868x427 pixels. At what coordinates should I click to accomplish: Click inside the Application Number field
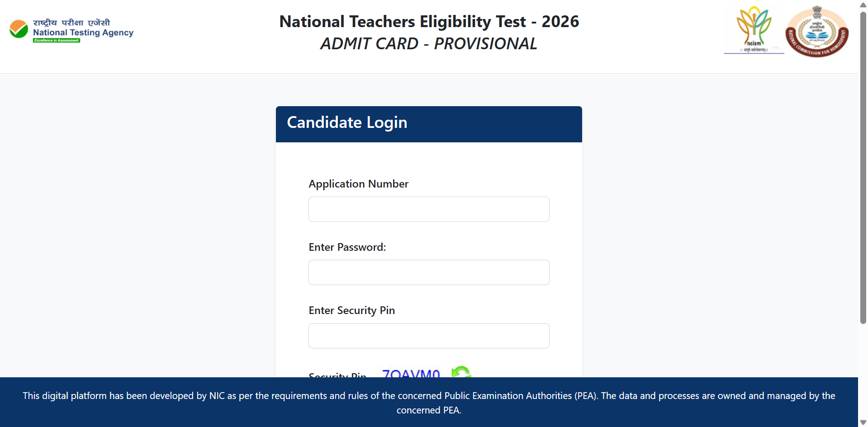[x=428, y=209]
